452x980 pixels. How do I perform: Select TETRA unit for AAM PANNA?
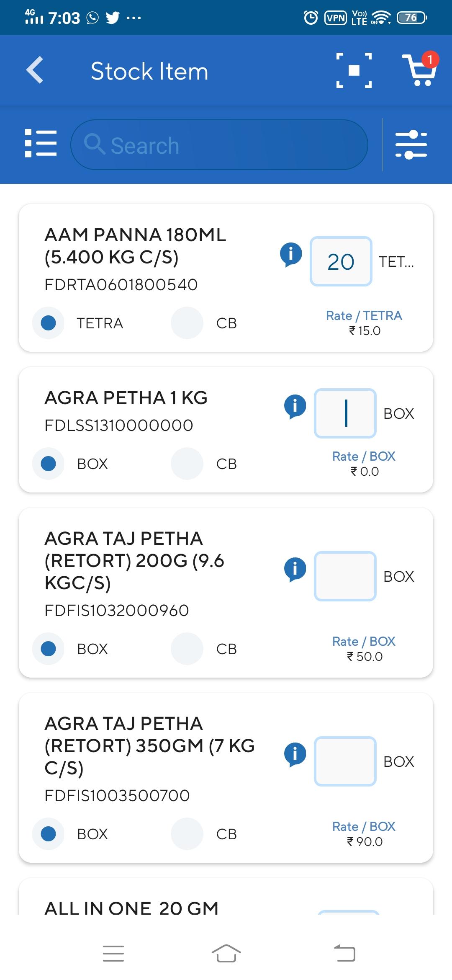48,323
